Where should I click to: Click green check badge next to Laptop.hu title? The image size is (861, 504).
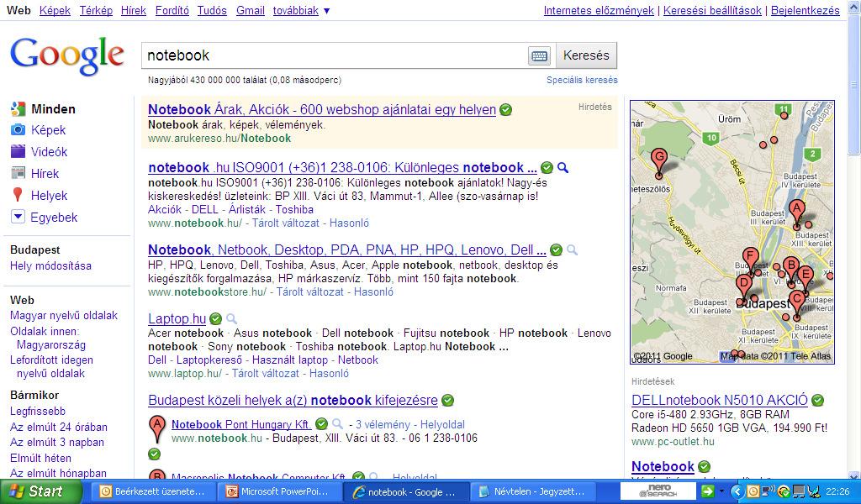(216, 318)
